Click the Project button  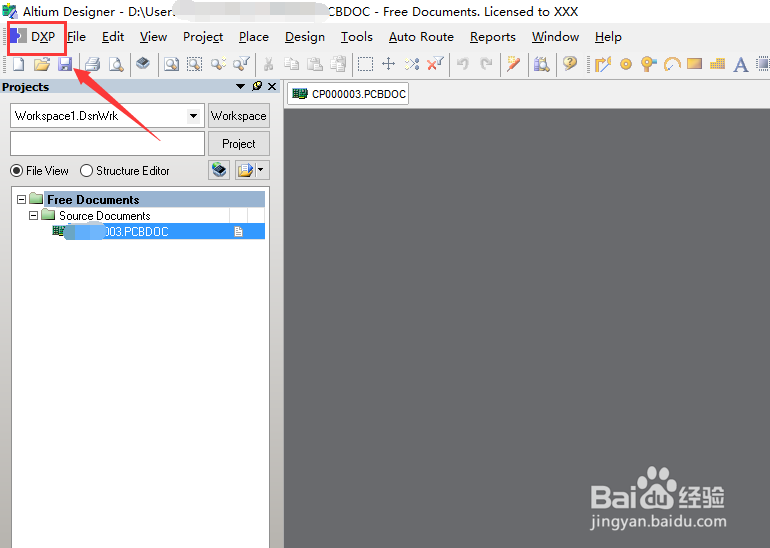(x=239, y=144)
